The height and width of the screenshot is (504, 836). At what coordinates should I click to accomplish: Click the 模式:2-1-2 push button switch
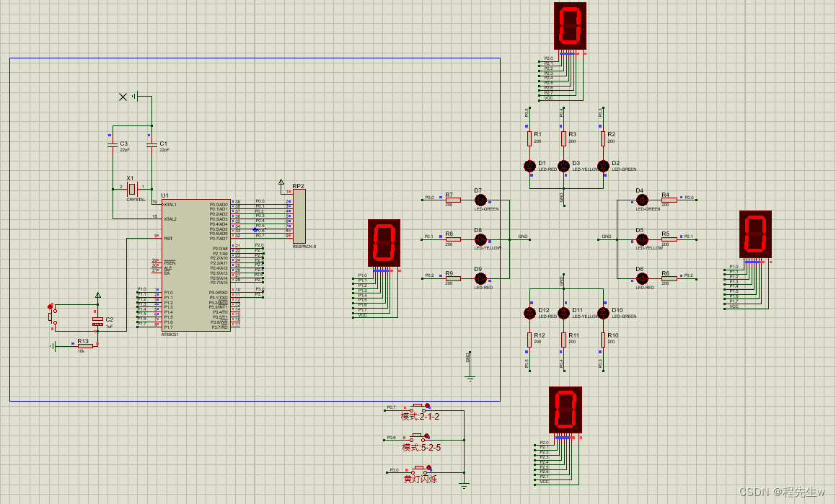pyautogui.click(x=420, y=408)
